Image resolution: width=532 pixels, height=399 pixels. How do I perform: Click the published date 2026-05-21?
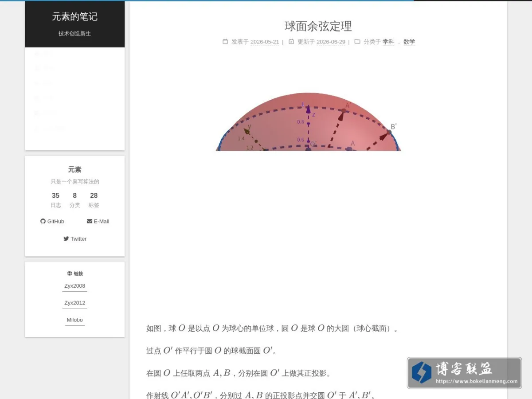point(265,42)
